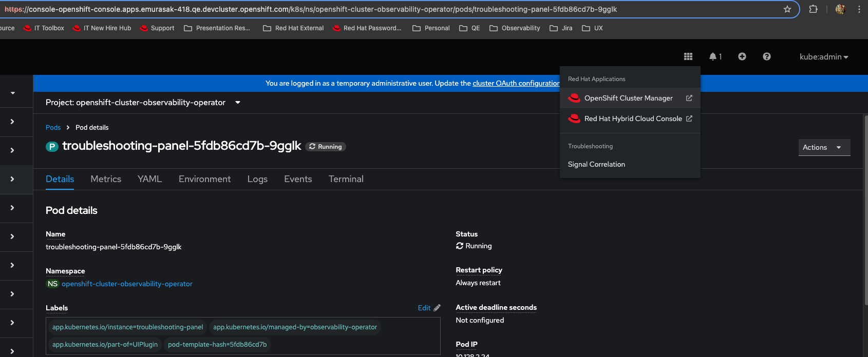Expand the eighth sidebar navigation chevron

pos(12,323)
